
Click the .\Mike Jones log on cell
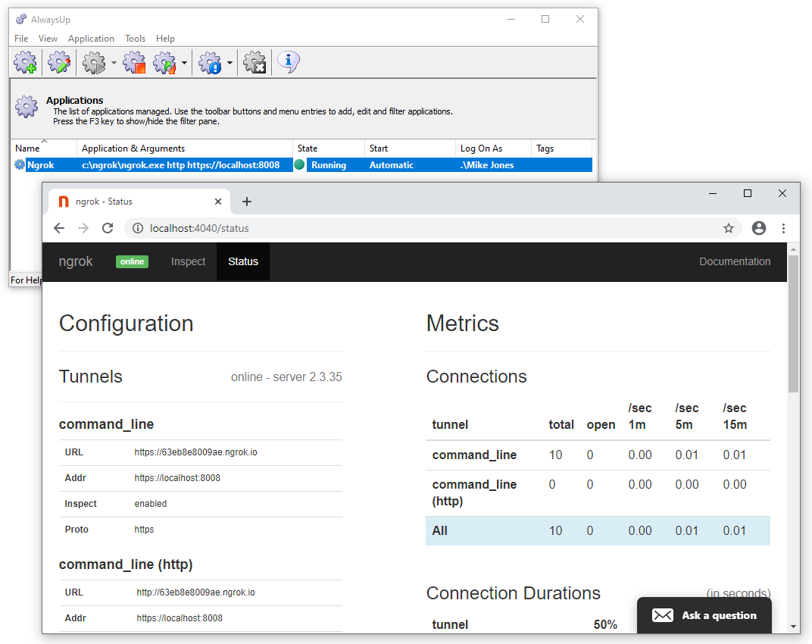click(487, 164)
